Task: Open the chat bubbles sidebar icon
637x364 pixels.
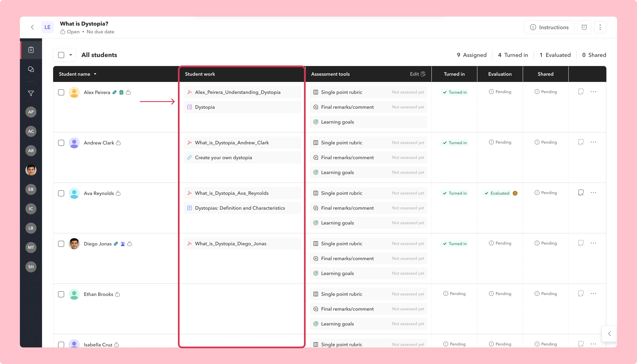Action: (x=31, y=69)
